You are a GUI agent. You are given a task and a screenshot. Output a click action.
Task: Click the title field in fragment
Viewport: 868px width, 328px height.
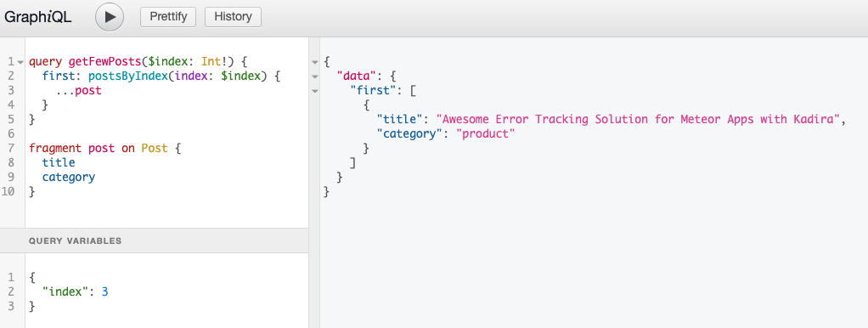(x=59, y=162)
